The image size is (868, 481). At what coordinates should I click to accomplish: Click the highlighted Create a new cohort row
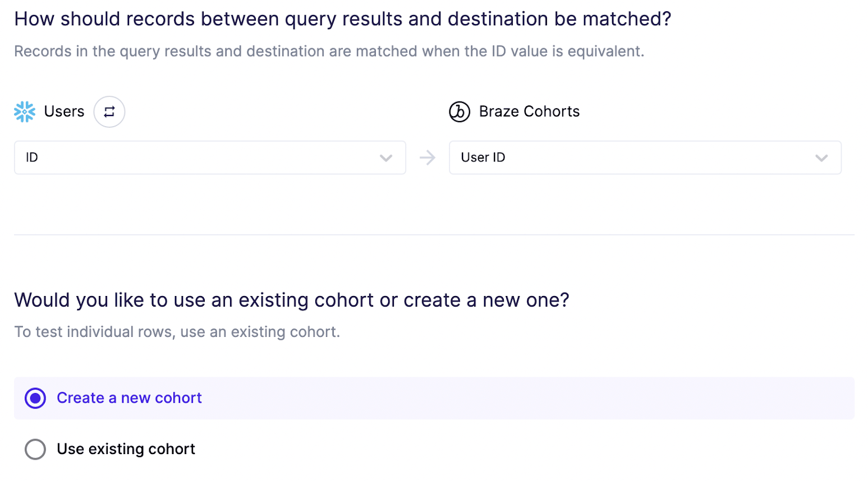point(505,398)
